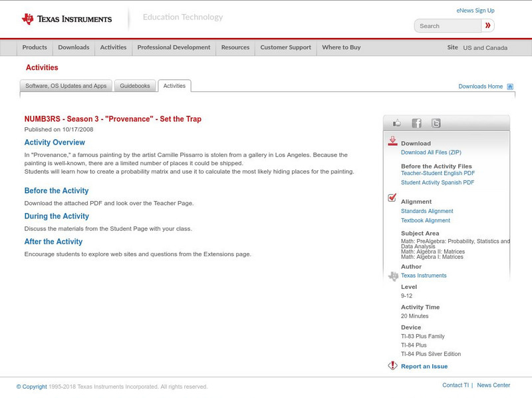Click the Report an Issue warning icon

392,365
